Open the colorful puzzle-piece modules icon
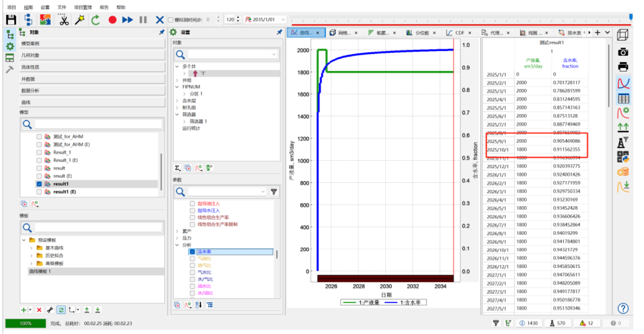 tap(46, 20)
